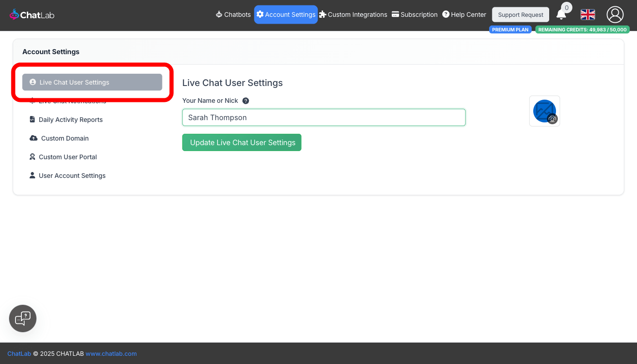This screenshot has width=637, height=364.
Task: Click the Your Name or Nick field
Action: coord(324,117)
